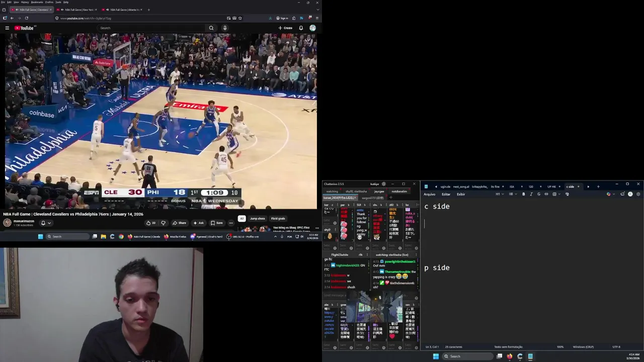
Task: Go back with the Firefox back arrow
Action: pos(12,18)
